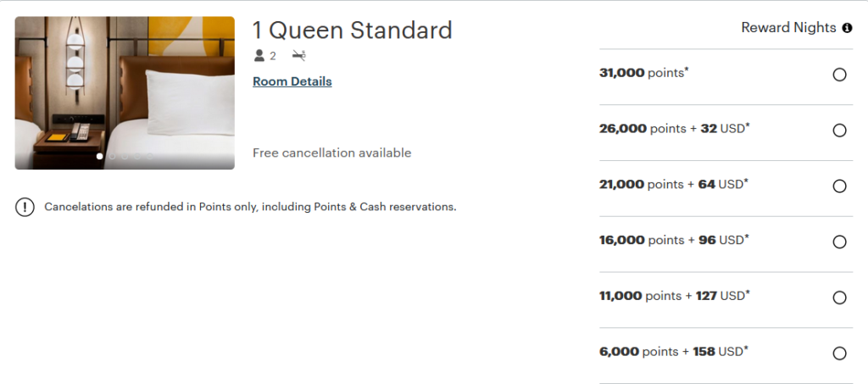Click the non-smoking room icon
Screen dimensions: 868x384
tap(298, 56)
